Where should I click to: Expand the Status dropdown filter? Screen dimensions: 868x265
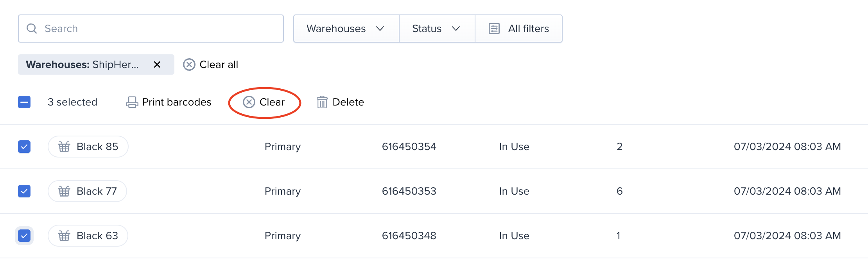click(x=437, y=29)
